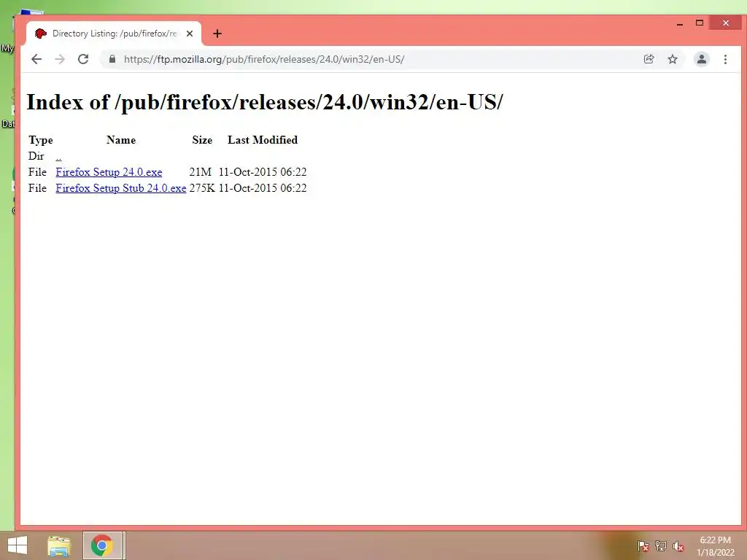The height and width of the screenshot is (560, 747).
Task: Click the Index of page heading
Action: coord(264,102)
